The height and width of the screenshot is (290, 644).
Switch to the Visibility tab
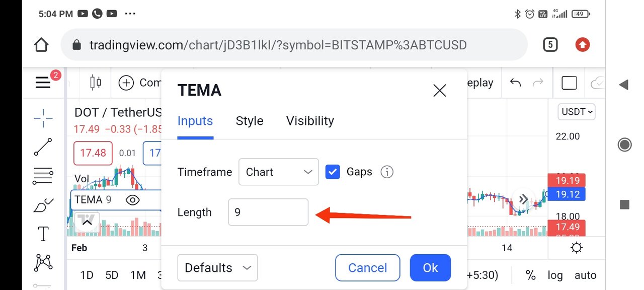click(x=310, y=121)
